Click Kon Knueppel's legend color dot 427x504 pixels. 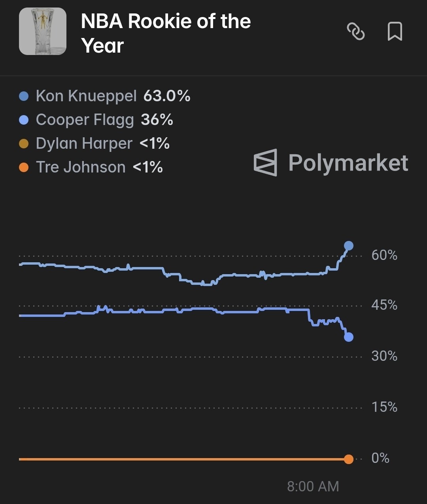tap(24, 96)
